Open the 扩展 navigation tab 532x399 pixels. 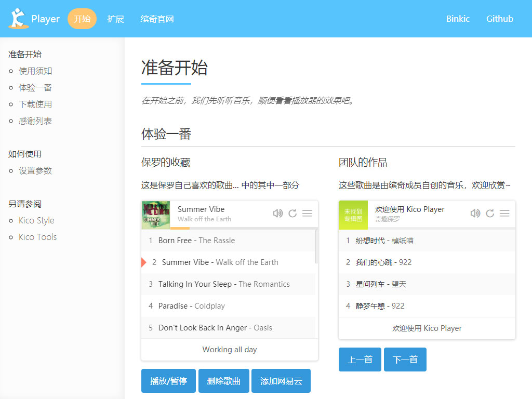(115, 19)
